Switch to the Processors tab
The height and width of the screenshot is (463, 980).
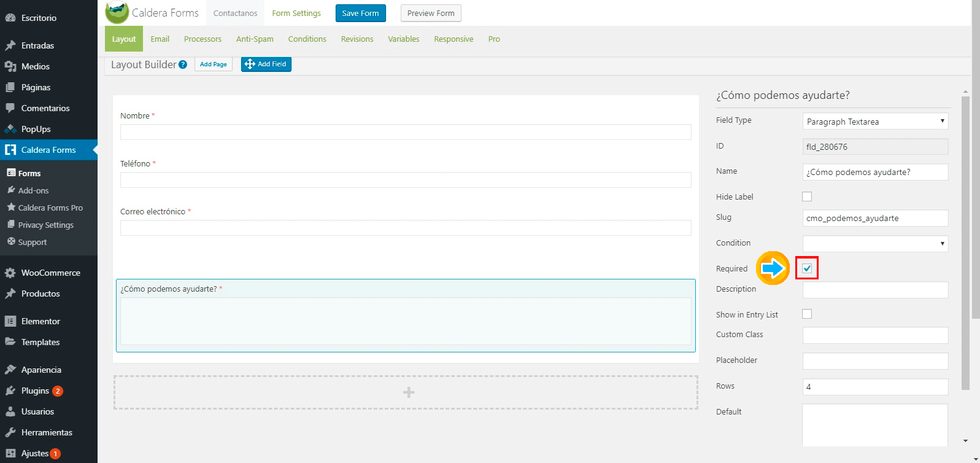click(203, 39)
